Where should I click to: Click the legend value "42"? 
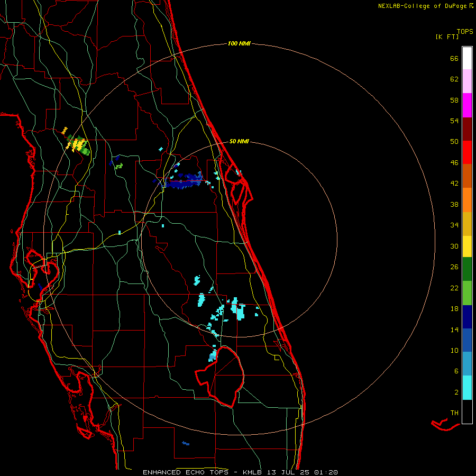[454, 184]
